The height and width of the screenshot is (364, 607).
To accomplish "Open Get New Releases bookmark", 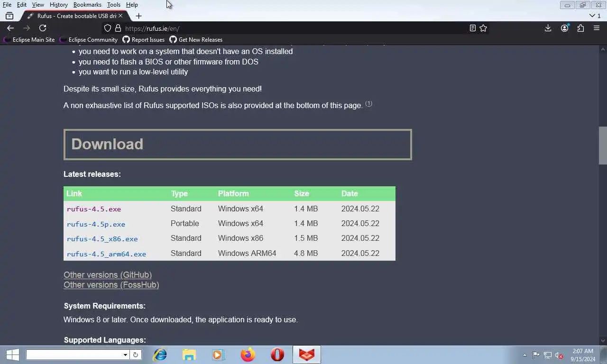I will tap(196, 40).
